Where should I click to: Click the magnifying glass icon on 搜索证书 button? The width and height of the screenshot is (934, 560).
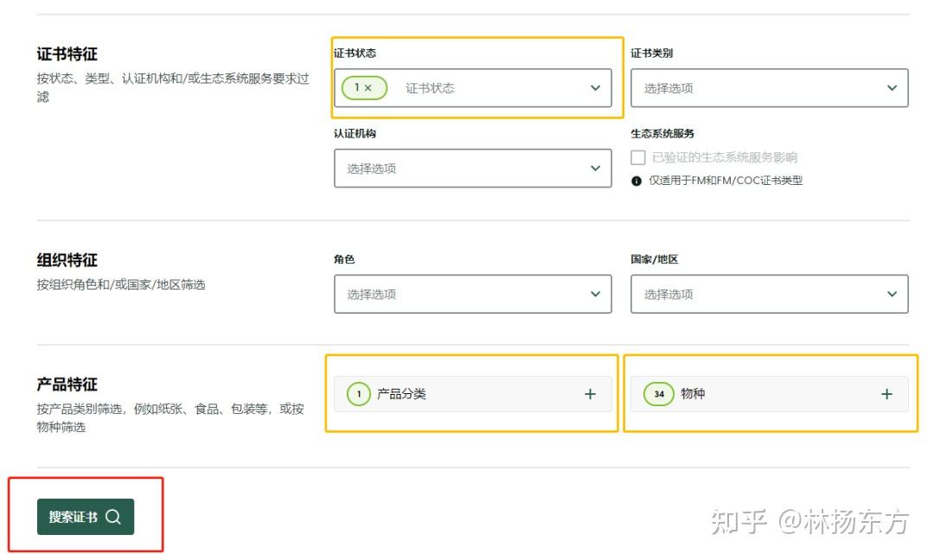point(113,516)
